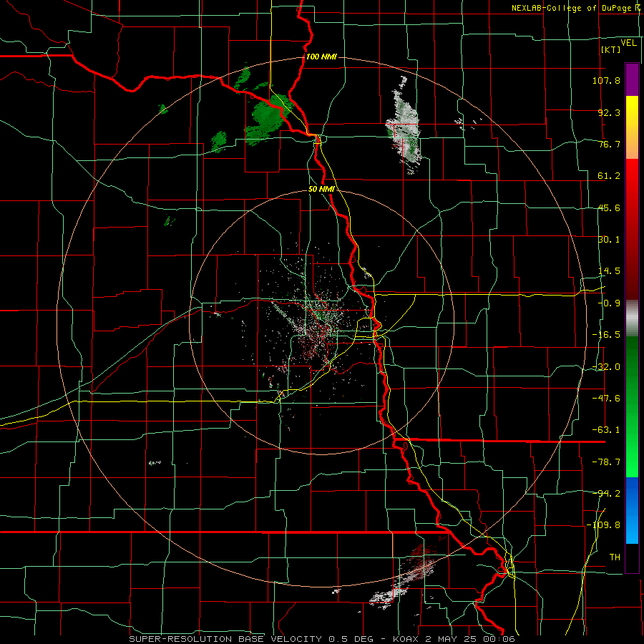Click the -16.5 velocity label
Image resolution: width=644 pixels, height=644 pixels.
(x=606, y=335)
